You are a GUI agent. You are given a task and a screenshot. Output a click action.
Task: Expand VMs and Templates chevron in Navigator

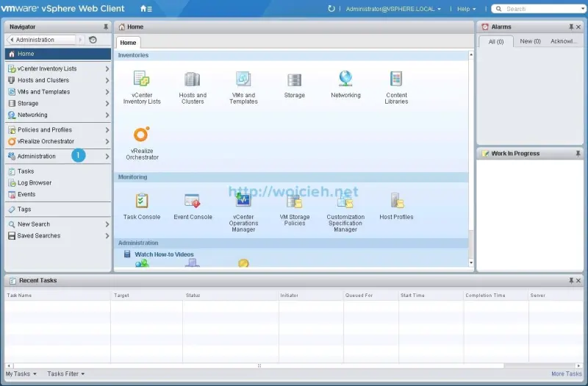pyautogui.click(x=107, y=92)
